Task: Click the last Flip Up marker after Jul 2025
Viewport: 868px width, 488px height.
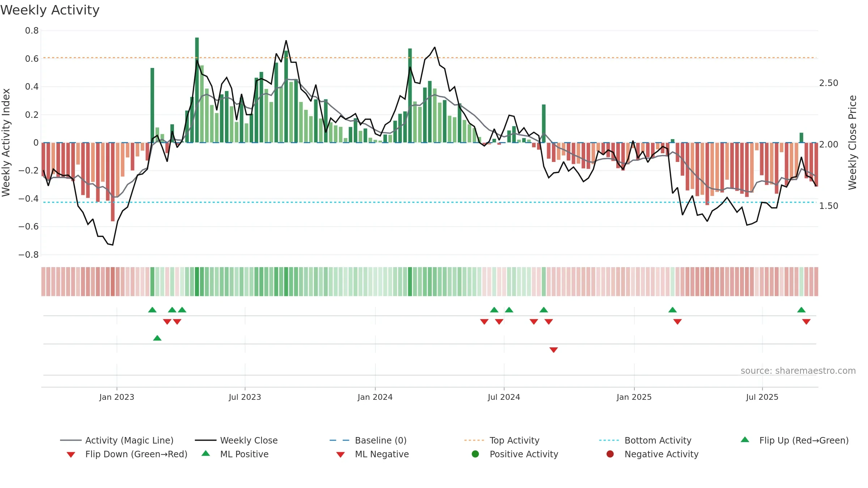Action: coord(801,310)
